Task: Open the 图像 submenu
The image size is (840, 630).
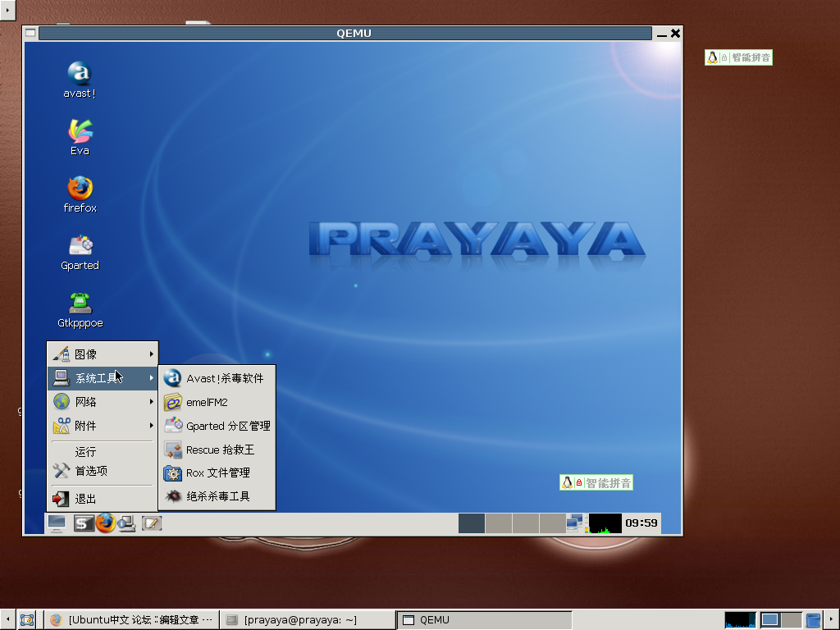Action: point(103,354)
